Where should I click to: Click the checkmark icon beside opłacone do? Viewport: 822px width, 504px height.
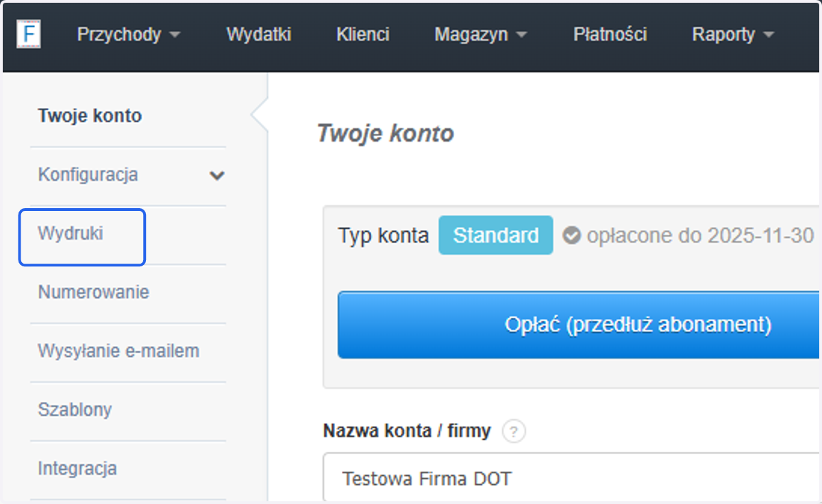point(572,236)
